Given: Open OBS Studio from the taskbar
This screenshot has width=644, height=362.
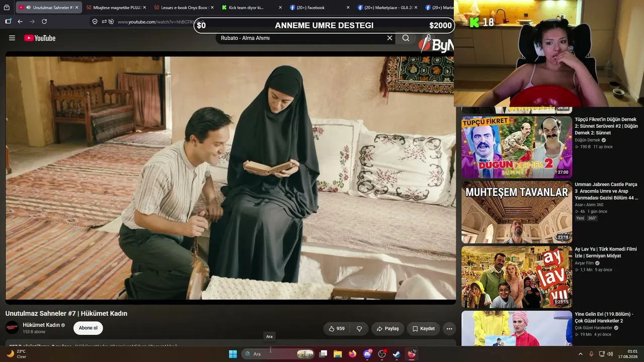Looking at the screenshot, I should click(x=382, y=354).
